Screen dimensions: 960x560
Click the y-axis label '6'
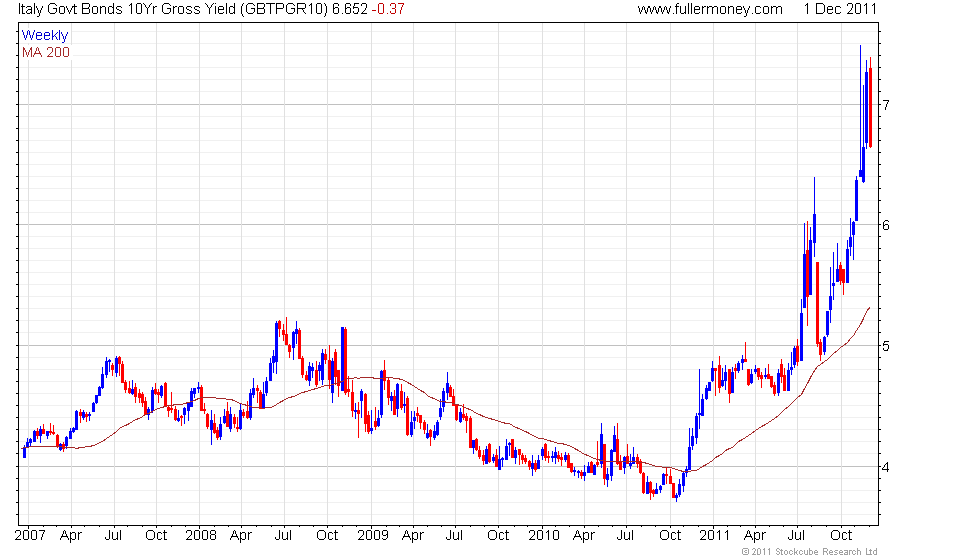click(885, 225)
